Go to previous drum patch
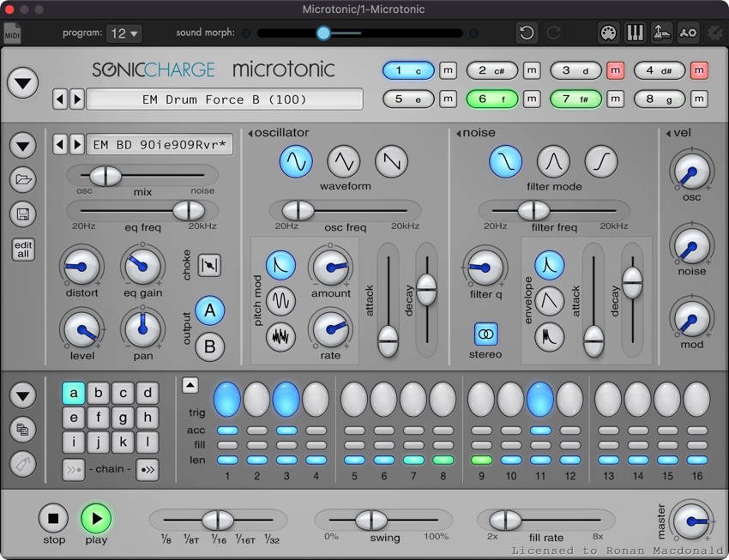Screen dimensions: 729x560 click(59, 145)
